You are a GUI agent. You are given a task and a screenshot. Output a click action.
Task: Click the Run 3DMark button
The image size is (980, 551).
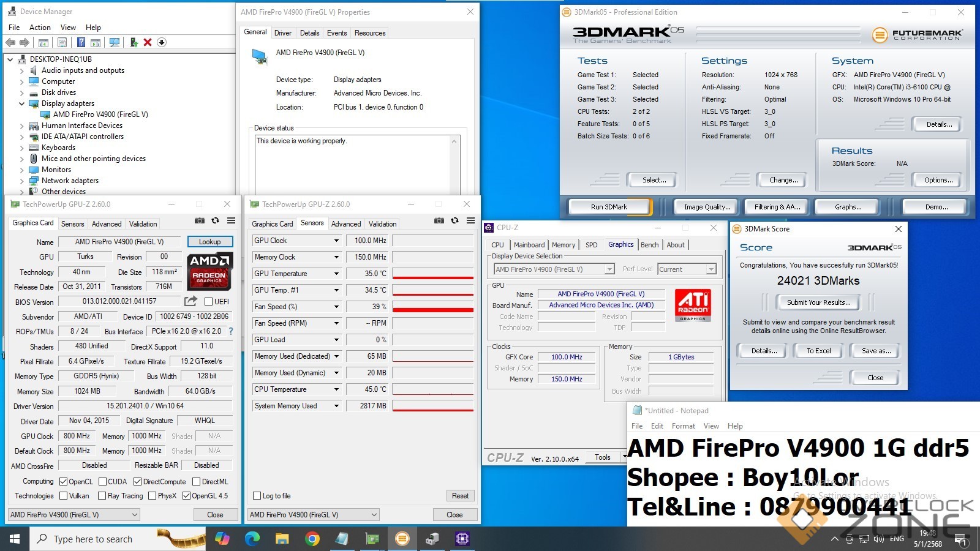609,207
